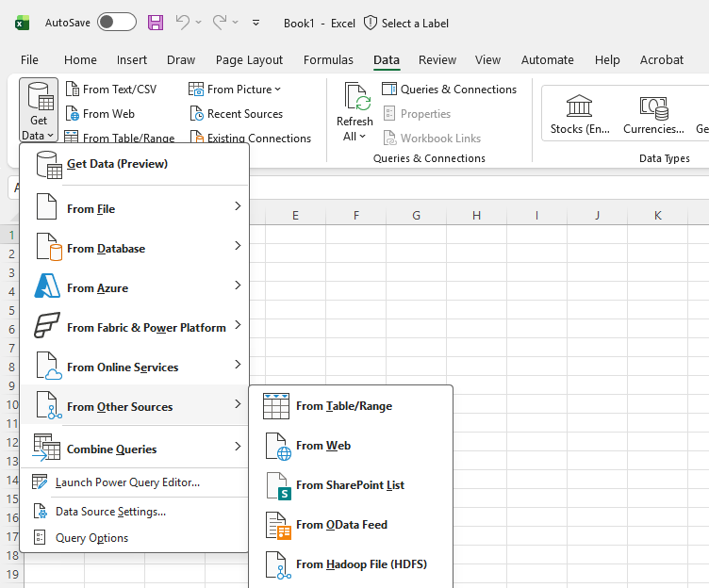Click Existing Connections in ribbon
This screenshot has width=709, height=588.
coord(251,137)
